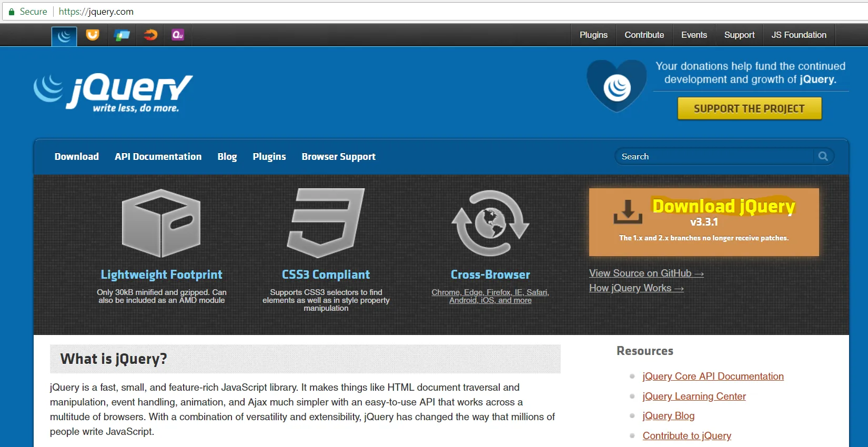
Task: Click the browser address bar URL
Action: coord(96,12)
